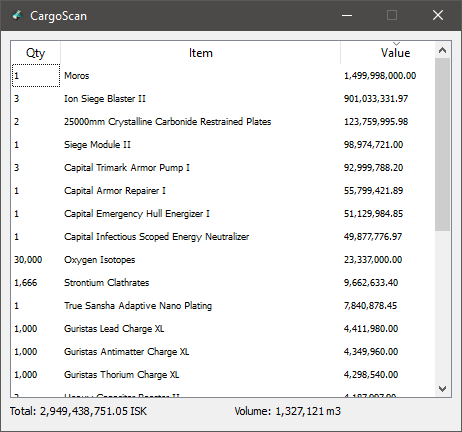
Task: Click the value 4,298,540.00
Action: click(371, 375)
